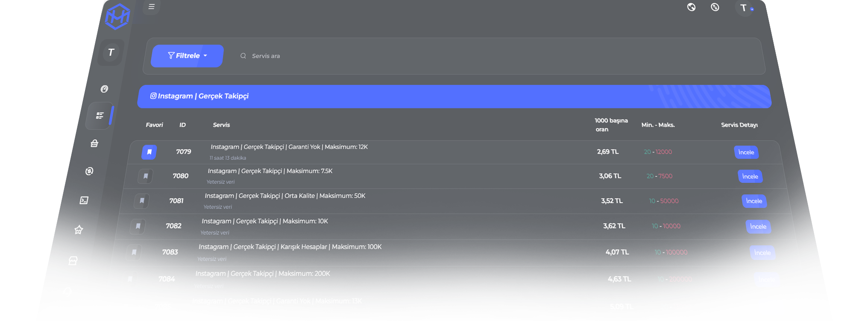Click price 3,62 TL
The height and width of the screenshot is (321, 868).
coord(614,226)
